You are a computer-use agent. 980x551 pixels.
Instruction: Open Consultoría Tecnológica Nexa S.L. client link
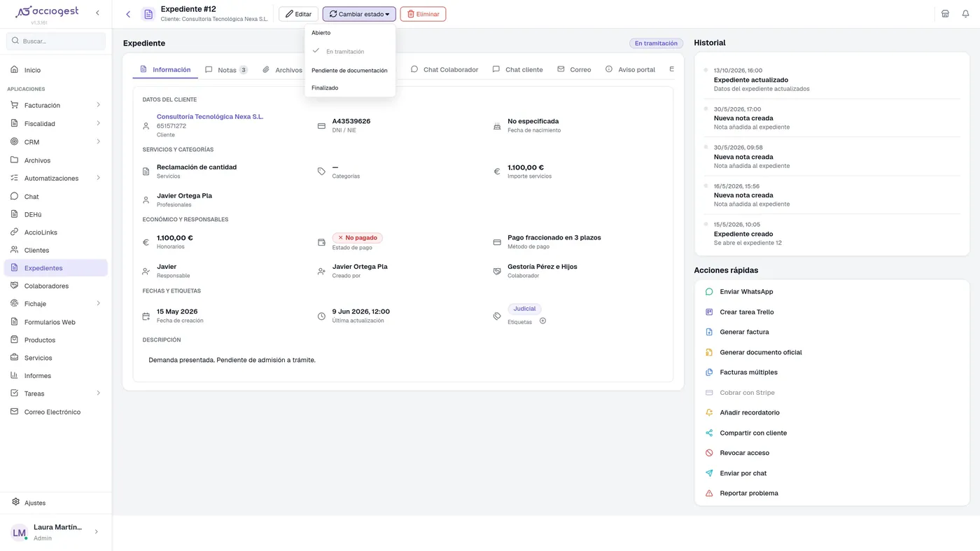210,117
